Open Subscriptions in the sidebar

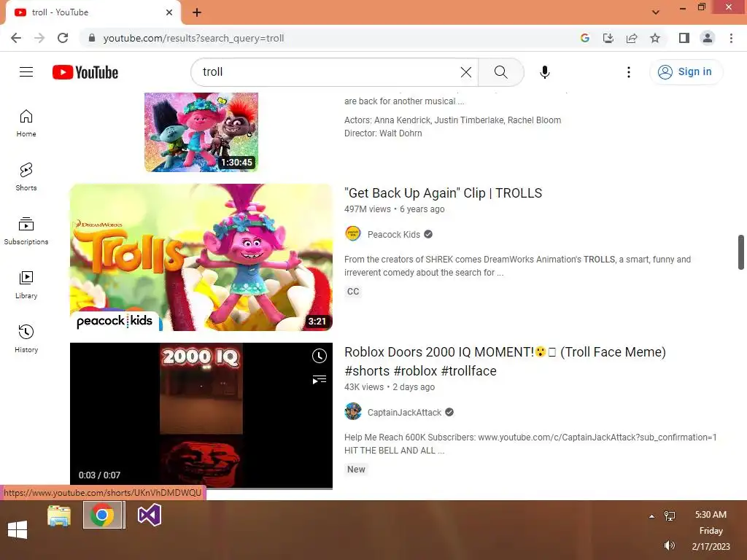pyautogui.click(x=26, y=230)
